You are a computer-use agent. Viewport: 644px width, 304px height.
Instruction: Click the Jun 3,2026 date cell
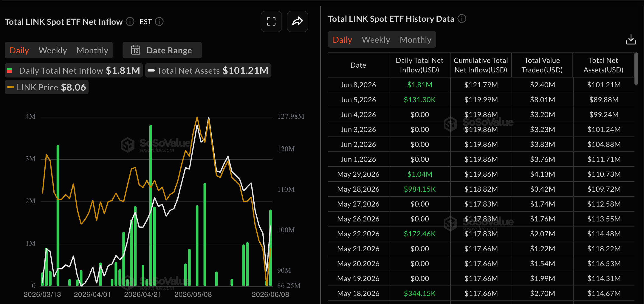358,129
